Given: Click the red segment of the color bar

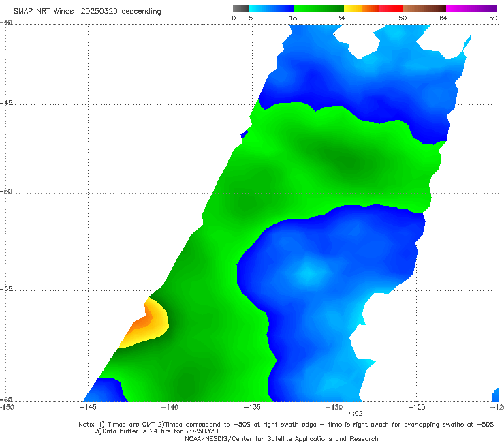Looking at the screenshot, I should coord(391,8).
